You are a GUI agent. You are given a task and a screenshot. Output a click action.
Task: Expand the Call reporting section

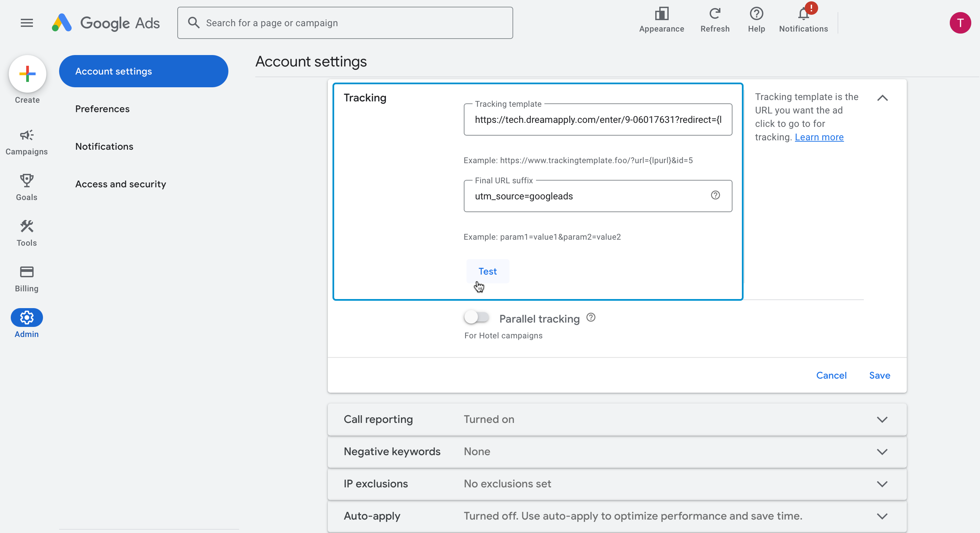[882, 420]
